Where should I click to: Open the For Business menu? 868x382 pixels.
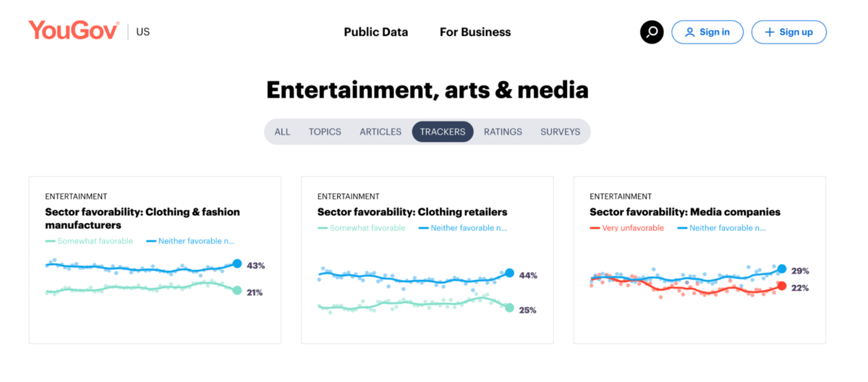coord(475,32)
